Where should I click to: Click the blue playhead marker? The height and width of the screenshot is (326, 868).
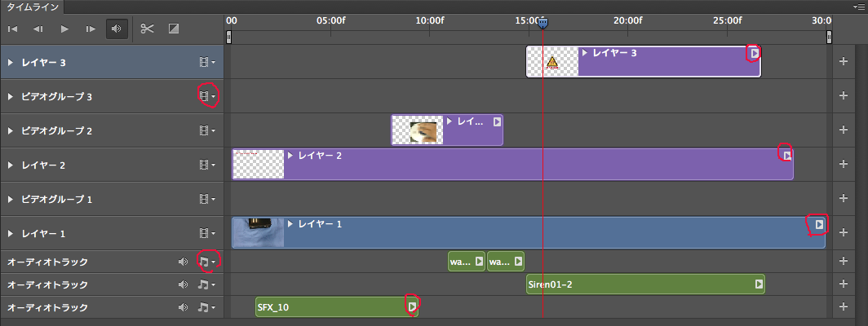pyautogui.click(x=542, y=24)
